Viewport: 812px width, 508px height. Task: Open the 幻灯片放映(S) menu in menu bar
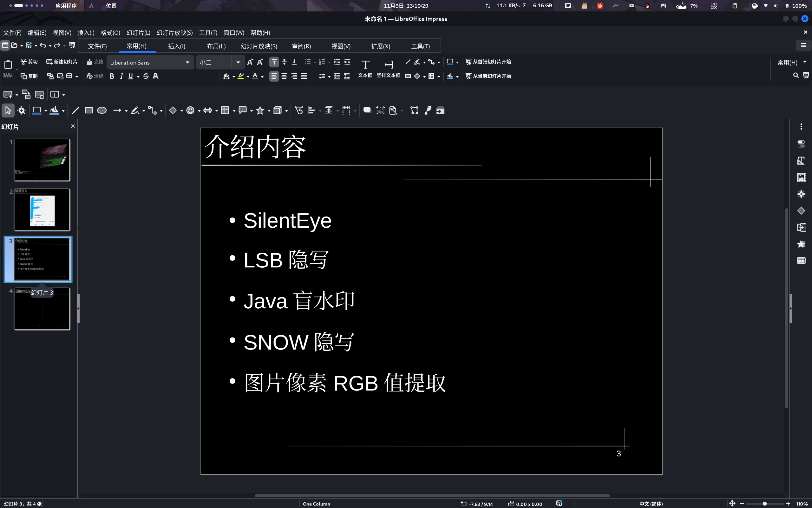click(174, 33)
